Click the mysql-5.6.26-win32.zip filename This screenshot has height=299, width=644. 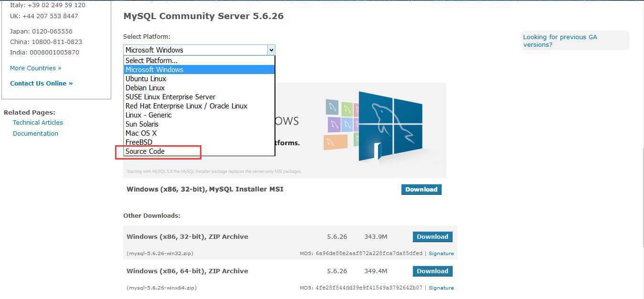click(x=160, y=254)
